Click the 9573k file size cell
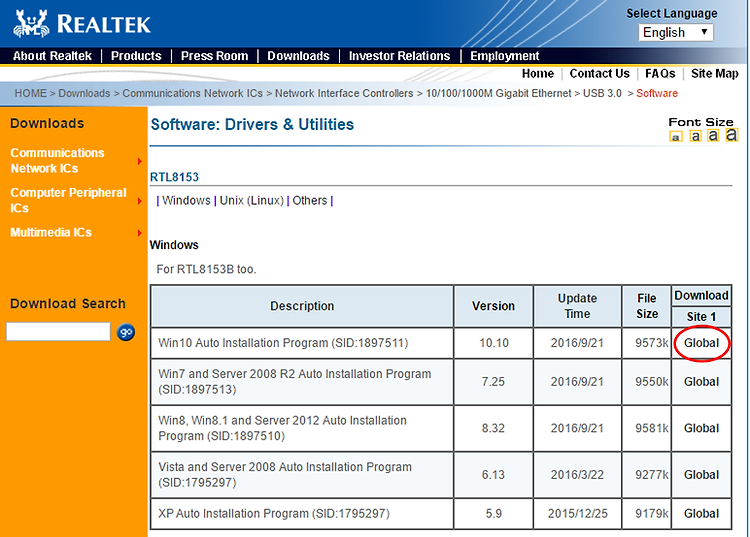The width and height of the screenshot is (750, 537). point(647,343)
